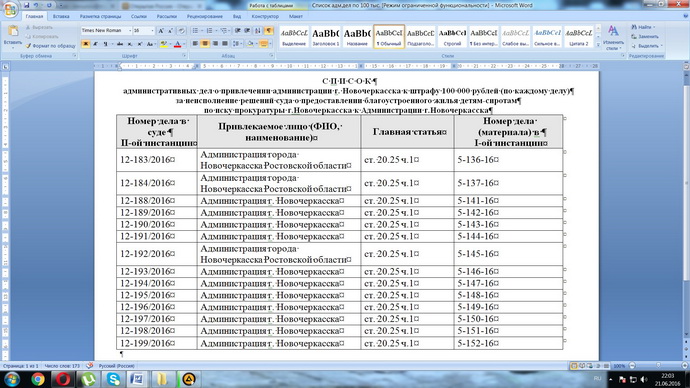Click table cell 5-152-16
Screen dimensions: 690x388
click(x=508, y=343)
